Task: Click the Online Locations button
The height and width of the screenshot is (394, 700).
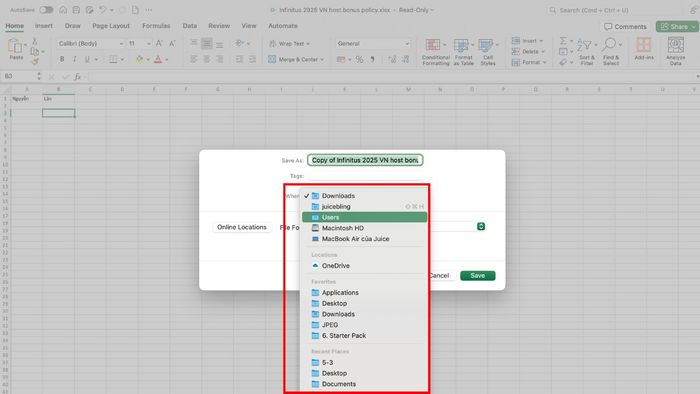Action: [x=242, y=227]
